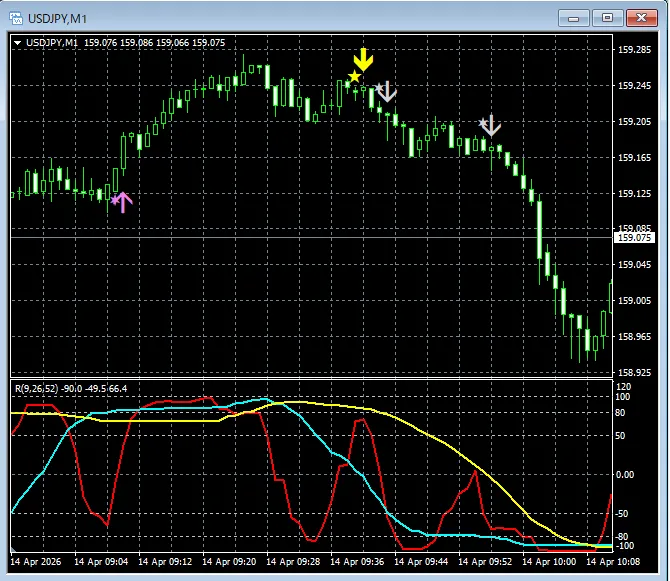
Task: Expand the triangle next to USDJPY,M1 label
Action: pyautogui.click(x=18, y=43)
